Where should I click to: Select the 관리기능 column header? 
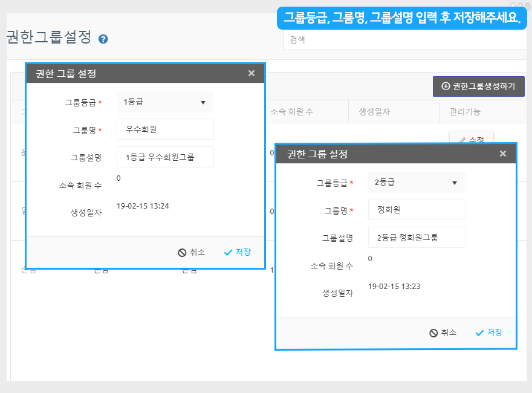coord(465,112)
